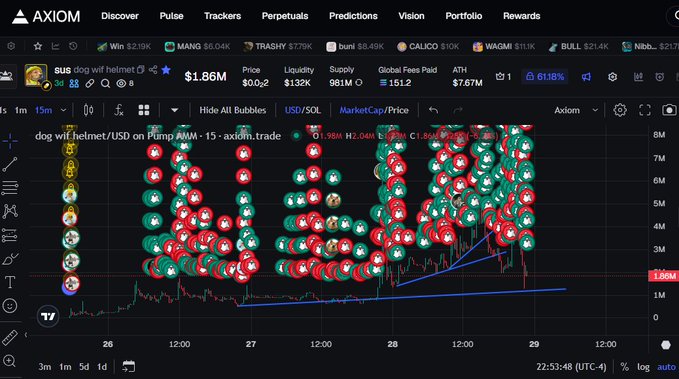Image resolution: width=679 pixels, height=379 pixels.
Task: Open the Rewards page
Action: (521, 16)
